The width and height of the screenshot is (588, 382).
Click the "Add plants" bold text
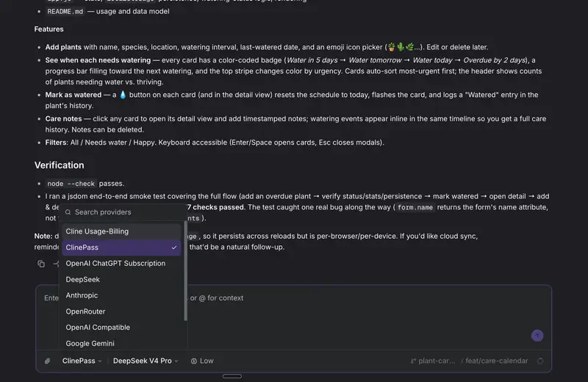(63, 47)
